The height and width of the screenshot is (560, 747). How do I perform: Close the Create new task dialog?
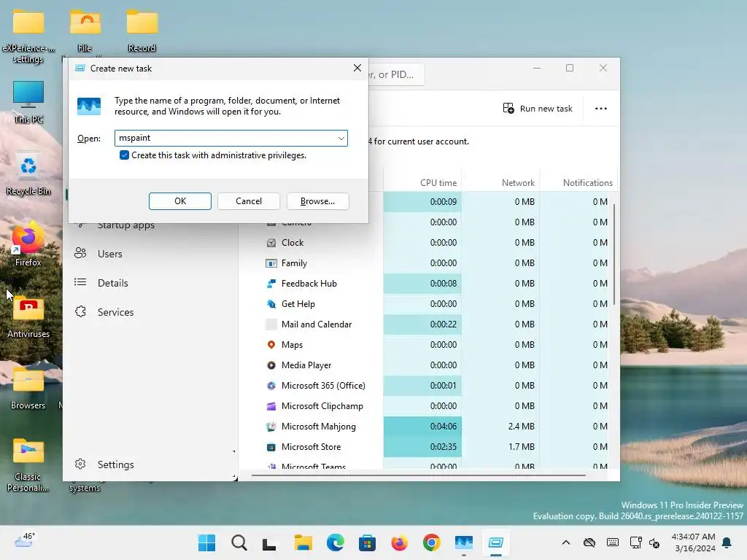pos(357,68)
